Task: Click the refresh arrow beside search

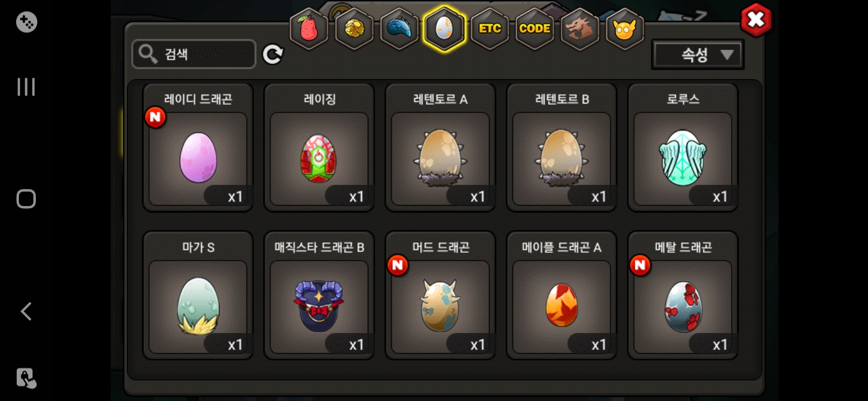Action: [273, 54]
